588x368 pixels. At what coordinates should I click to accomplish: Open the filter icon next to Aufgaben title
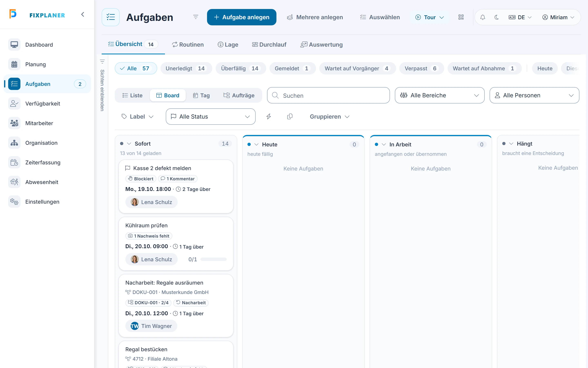(196, 17)
